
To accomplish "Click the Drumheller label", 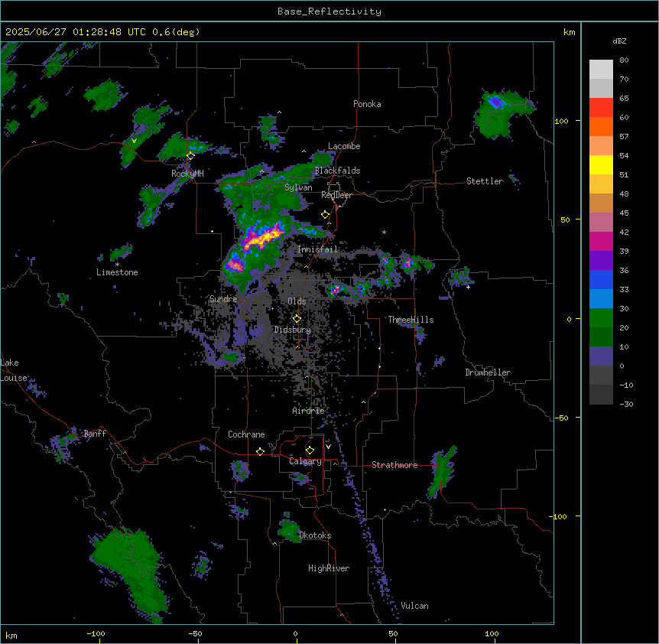I will click(488, 372).
